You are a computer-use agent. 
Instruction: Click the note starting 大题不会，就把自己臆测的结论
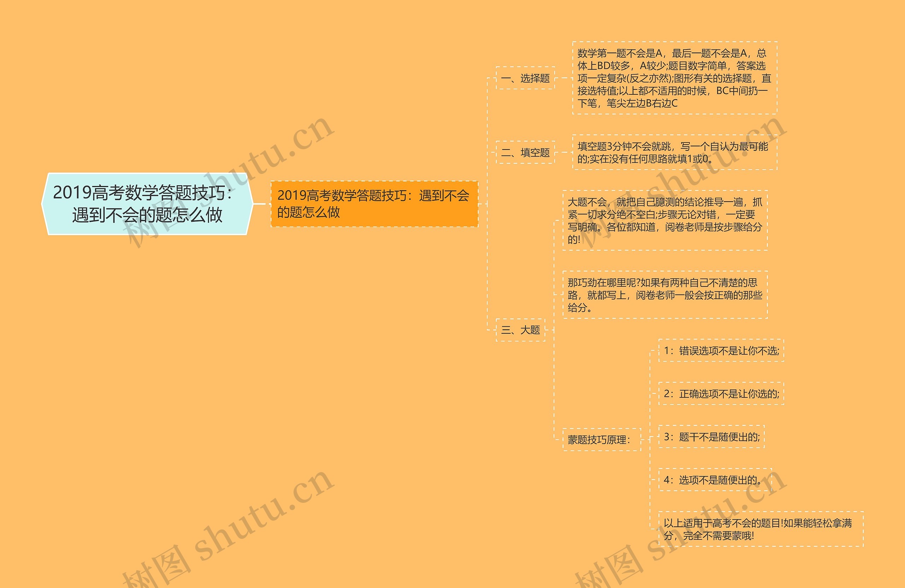[665, 221]
